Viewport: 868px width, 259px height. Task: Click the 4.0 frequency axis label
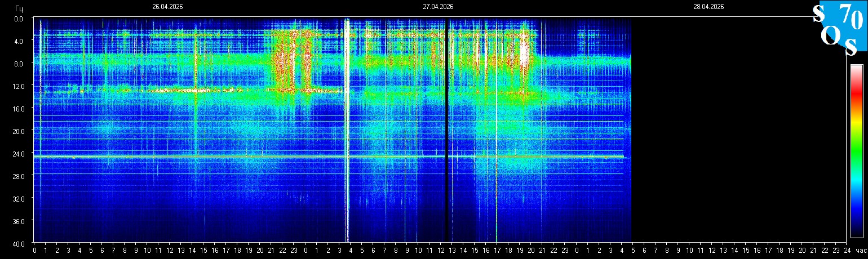(19, 41)
